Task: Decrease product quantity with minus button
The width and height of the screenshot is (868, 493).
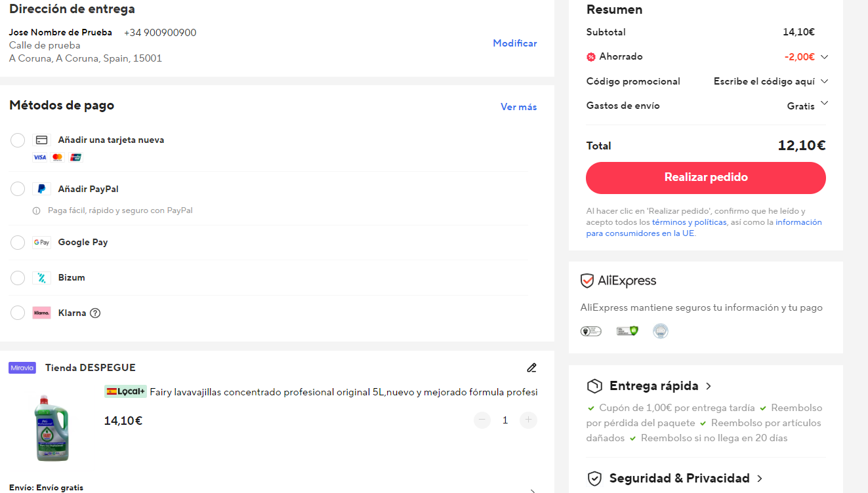Action: click(482, 420)
